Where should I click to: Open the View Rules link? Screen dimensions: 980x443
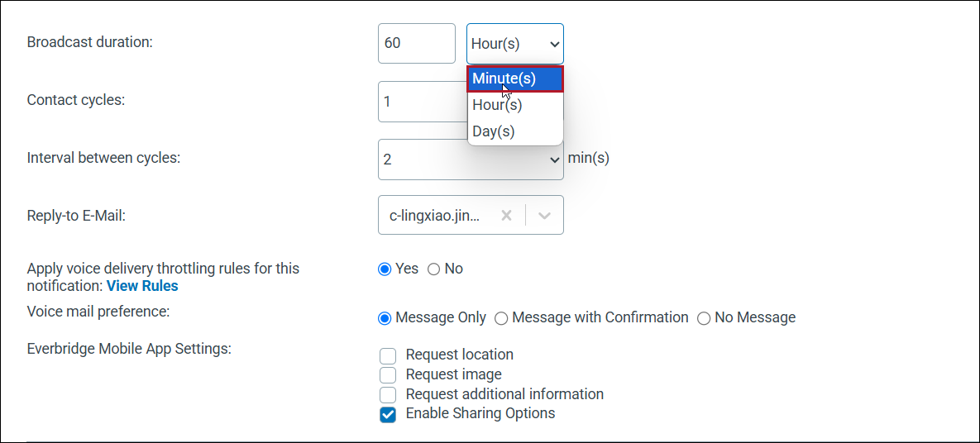[x=142, y=286]
